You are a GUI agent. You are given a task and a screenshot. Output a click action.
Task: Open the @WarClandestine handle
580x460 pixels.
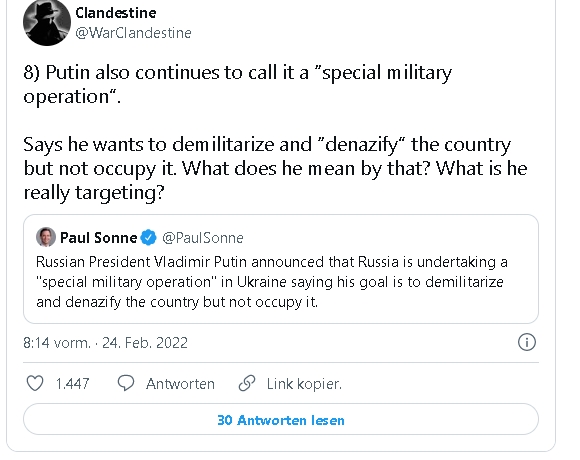[134, 33]
